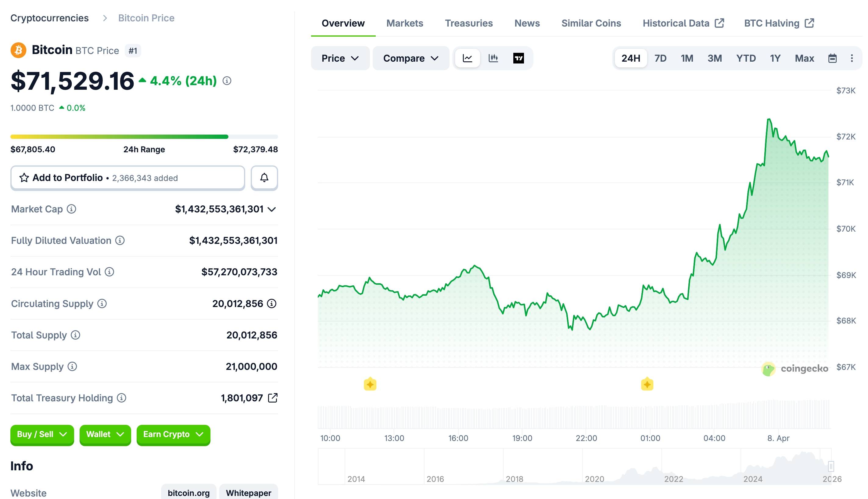Open the calendar date range picker

coord(832,58)
